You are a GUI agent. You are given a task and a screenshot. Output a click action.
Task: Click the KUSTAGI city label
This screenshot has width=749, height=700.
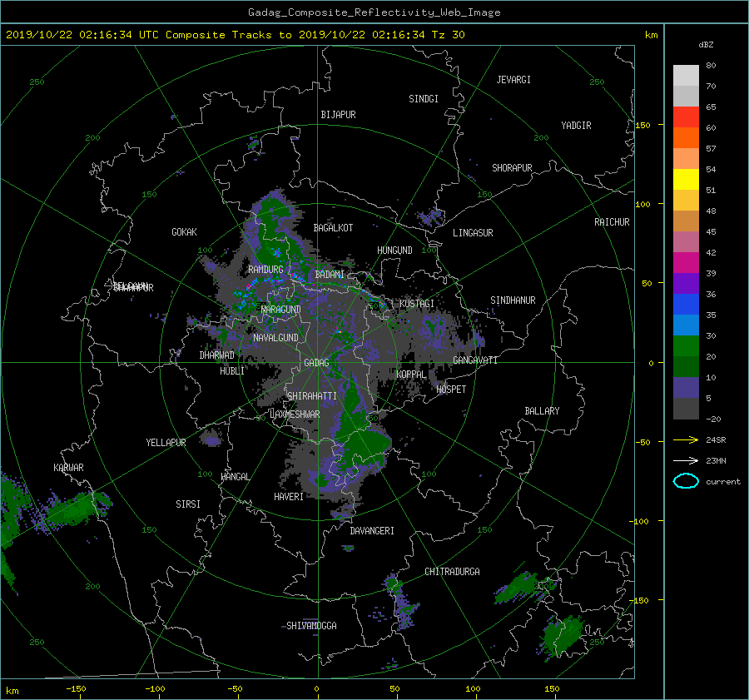point(417,304)
